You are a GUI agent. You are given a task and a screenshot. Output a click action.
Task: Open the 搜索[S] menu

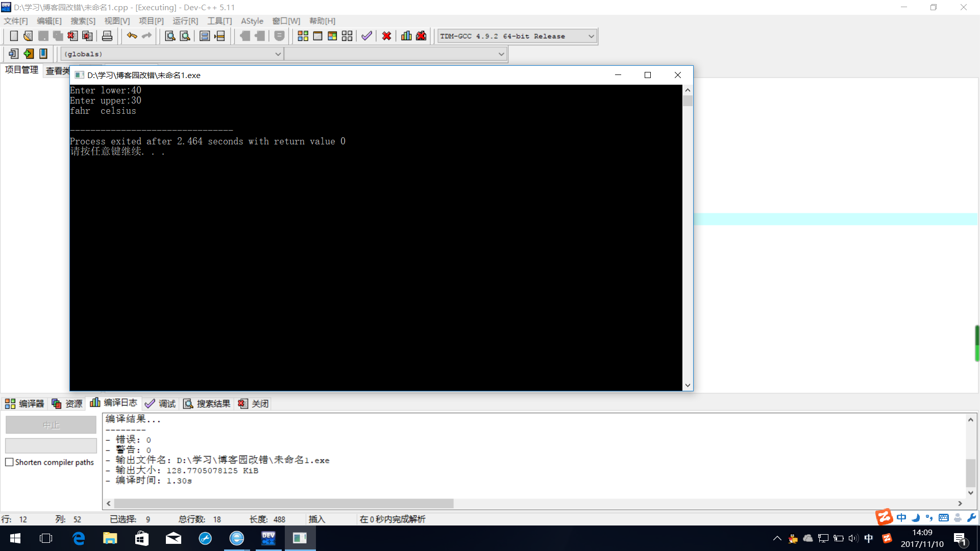[x=83, y=21]
